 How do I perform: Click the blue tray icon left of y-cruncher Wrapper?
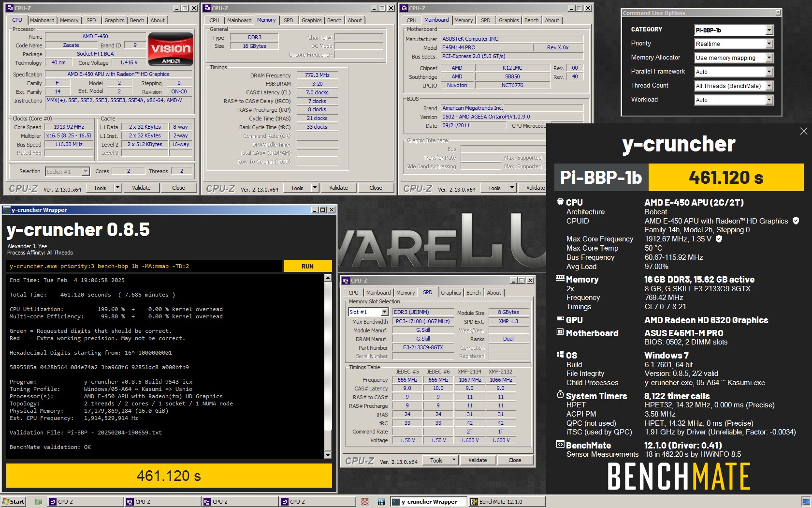point(381,502)
